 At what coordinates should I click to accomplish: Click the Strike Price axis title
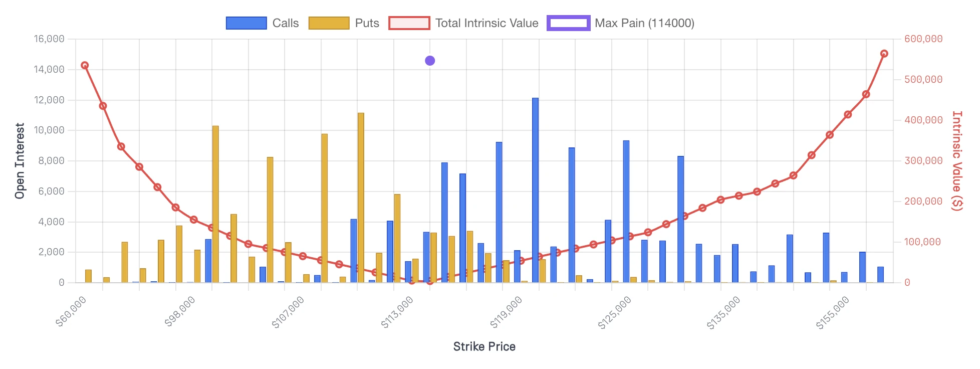coord(484,346)
